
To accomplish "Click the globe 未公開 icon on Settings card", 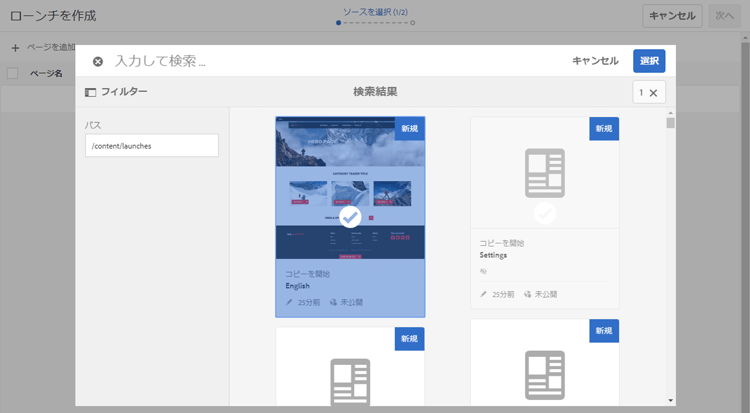I will (528, 294).
